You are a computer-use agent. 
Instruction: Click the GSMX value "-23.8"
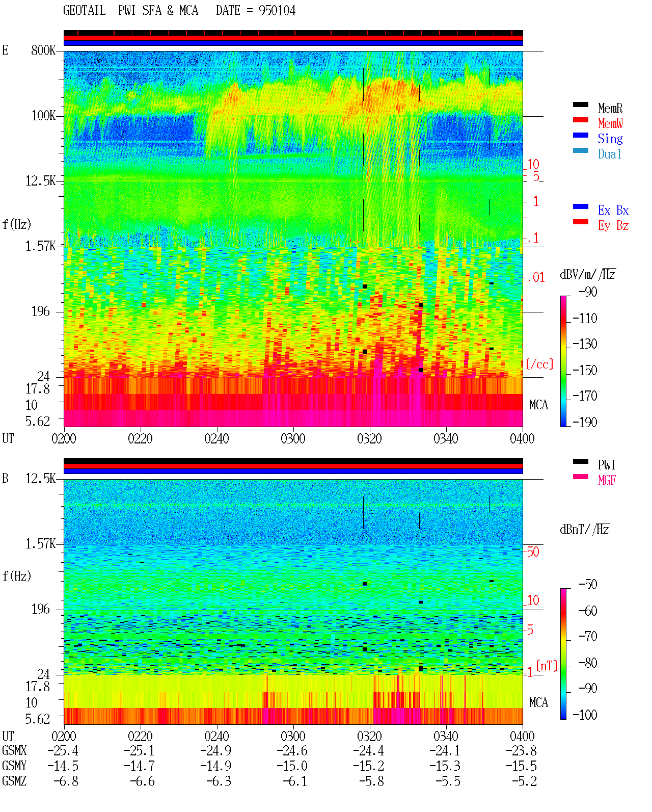[521, 751]
